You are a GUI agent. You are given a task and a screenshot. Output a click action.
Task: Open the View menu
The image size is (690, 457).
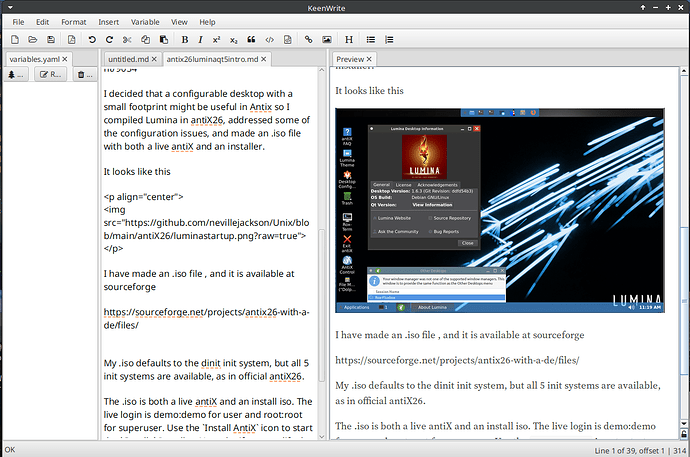click(x=179, y=22)
